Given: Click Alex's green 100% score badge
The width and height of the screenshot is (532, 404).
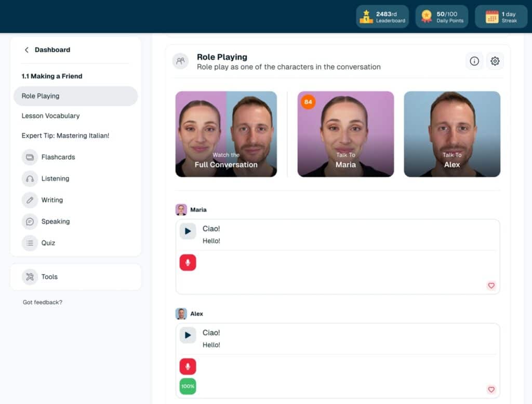Looking at the screenshot, I should click(x=188, y=386).
